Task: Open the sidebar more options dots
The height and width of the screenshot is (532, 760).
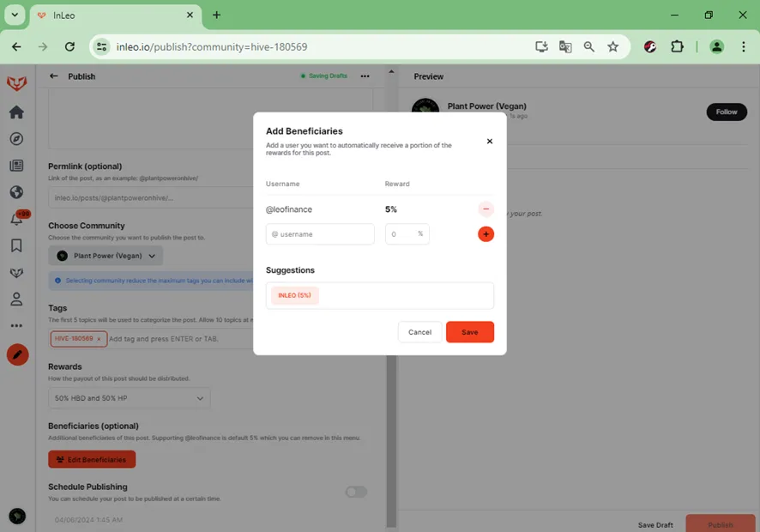Action: pyautogui.click(x=16, y=326)
